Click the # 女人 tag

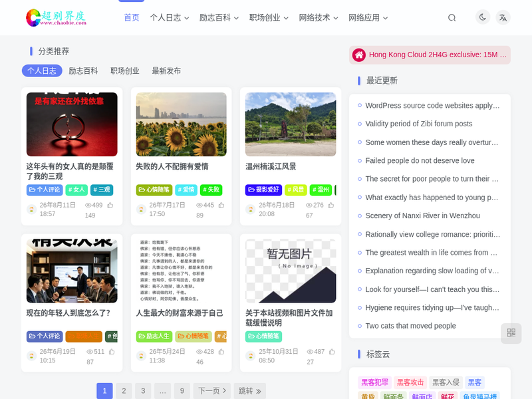76,190
